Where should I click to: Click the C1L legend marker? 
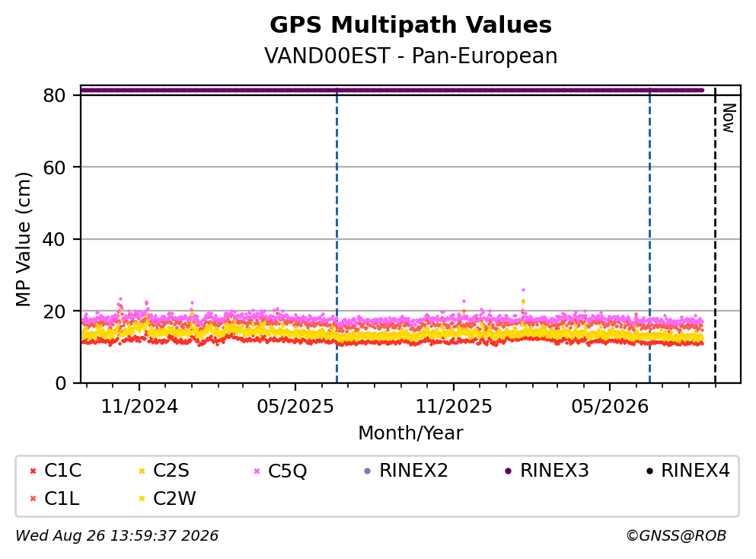pos(33,499)
